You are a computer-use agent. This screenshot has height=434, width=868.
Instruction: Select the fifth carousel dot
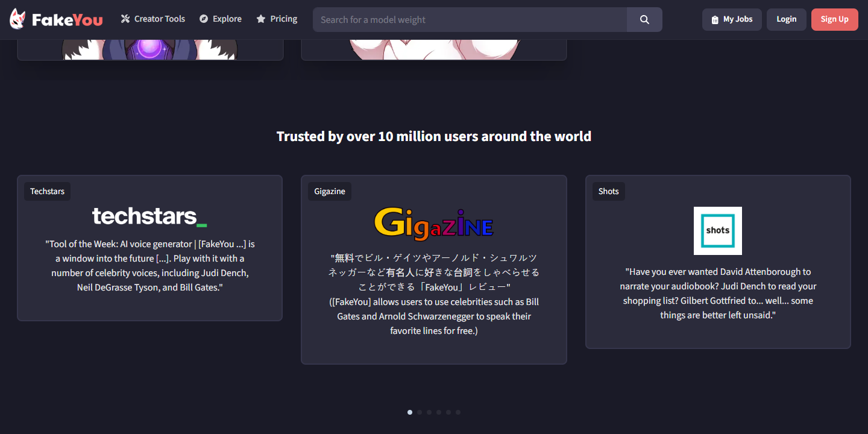click(x=448, y=412)
